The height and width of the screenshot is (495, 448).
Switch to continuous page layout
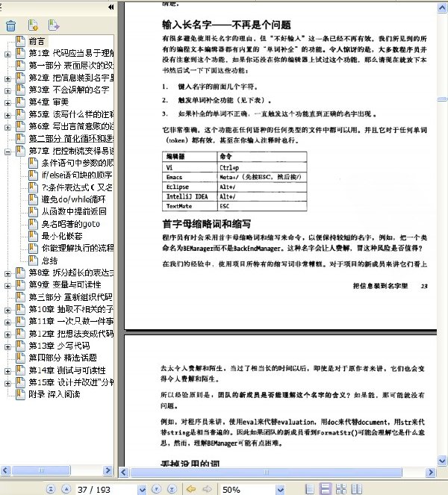pos(326,489)
